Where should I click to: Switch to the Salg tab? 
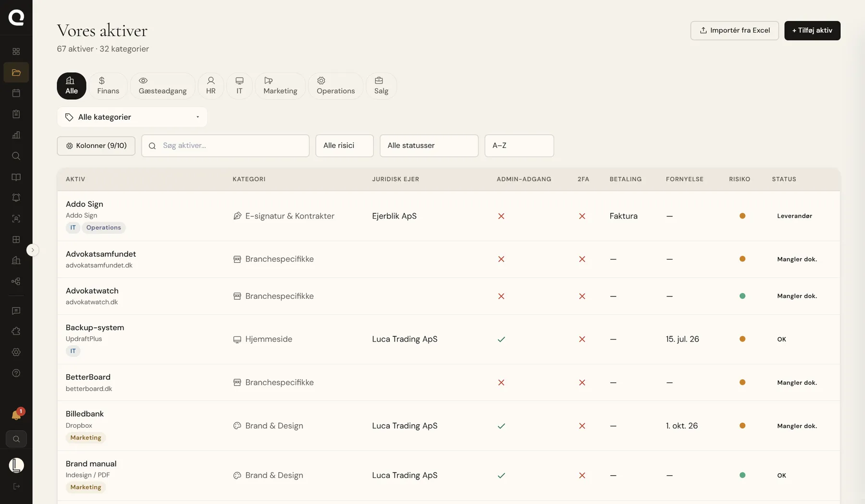[381, 86]
